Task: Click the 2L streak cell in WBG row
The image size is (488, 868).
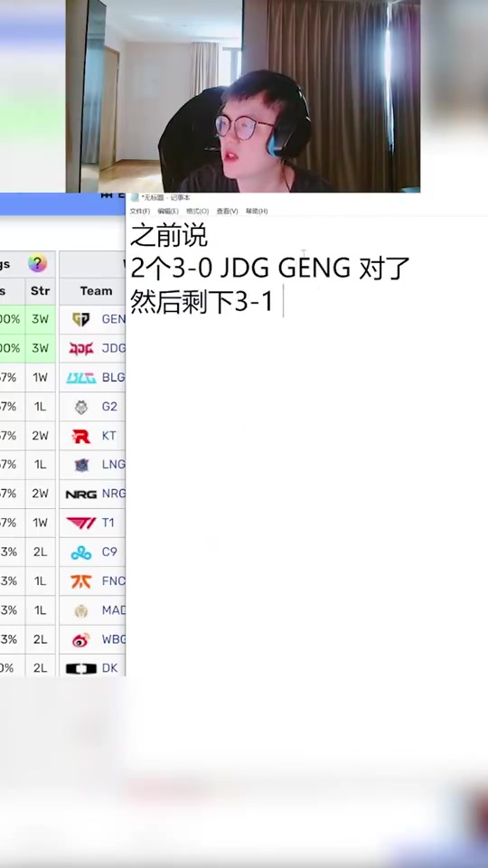Action: coord(41,639)
